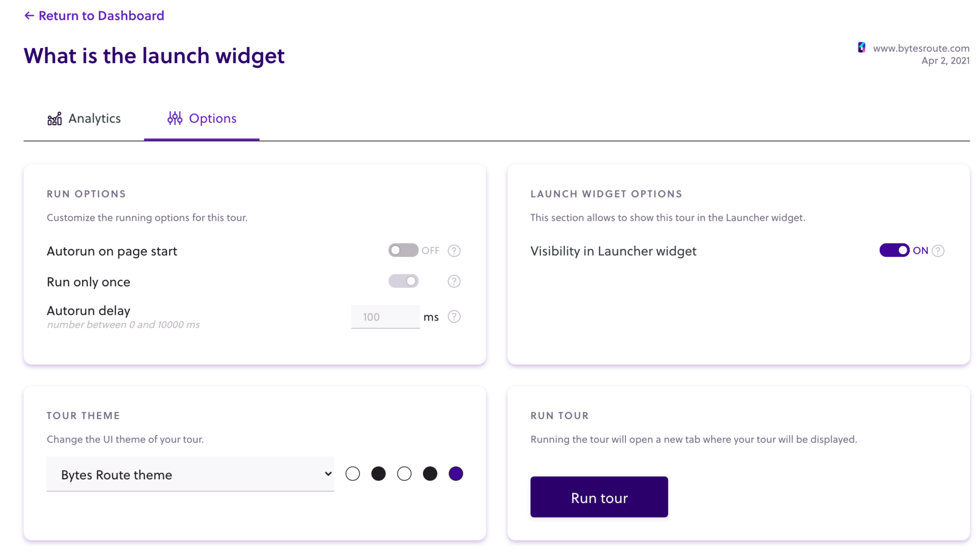The width and height of the screenshot is (980, 559).
Task: Disable Visibility in Launcher widget
Action: click(x=894, y=250)
